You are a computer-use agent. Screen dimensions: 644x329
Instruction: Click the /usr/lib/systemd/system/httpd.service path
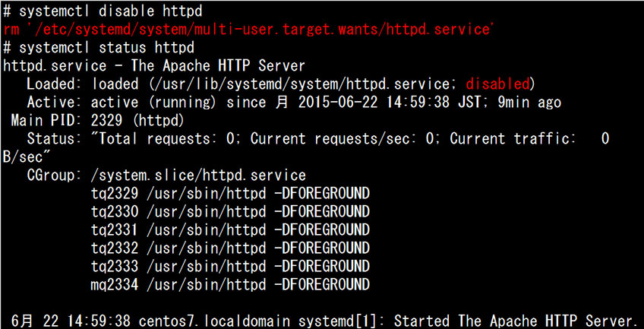click(302, 84)
